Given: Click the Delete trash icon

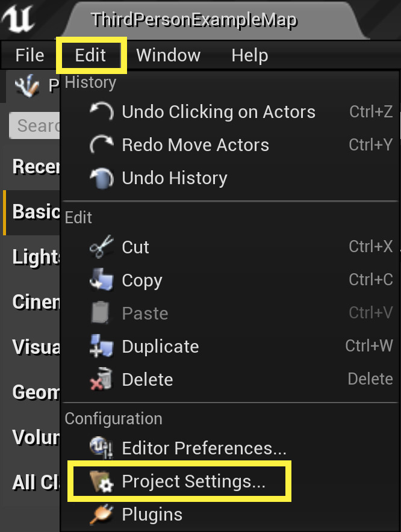Looking at the screenshot, I should (101, 380).
